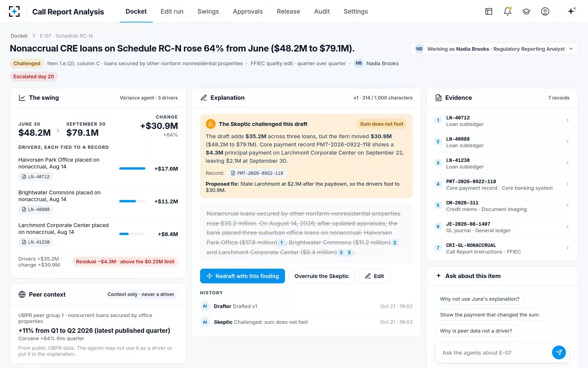The width and height of the screenshot is (588, 368).
Task: Open the Settings tab
Action: pyautogui.click(x=356, y=11)
